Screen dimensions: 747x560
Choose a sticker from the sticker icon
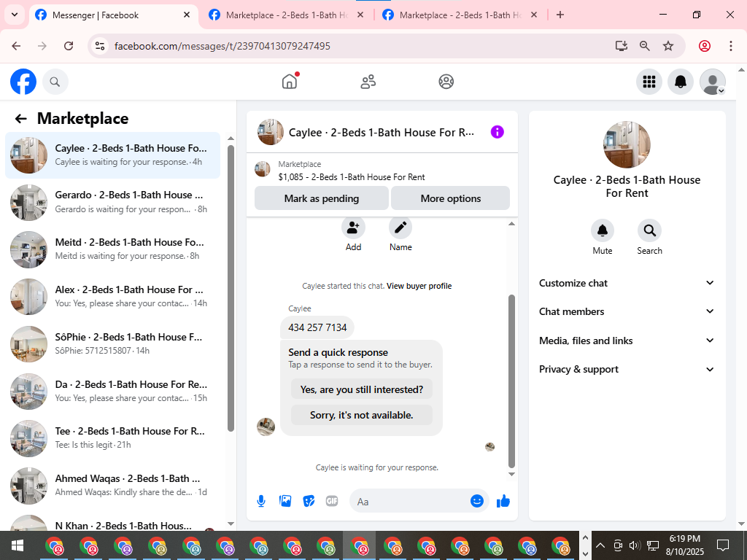309,501
